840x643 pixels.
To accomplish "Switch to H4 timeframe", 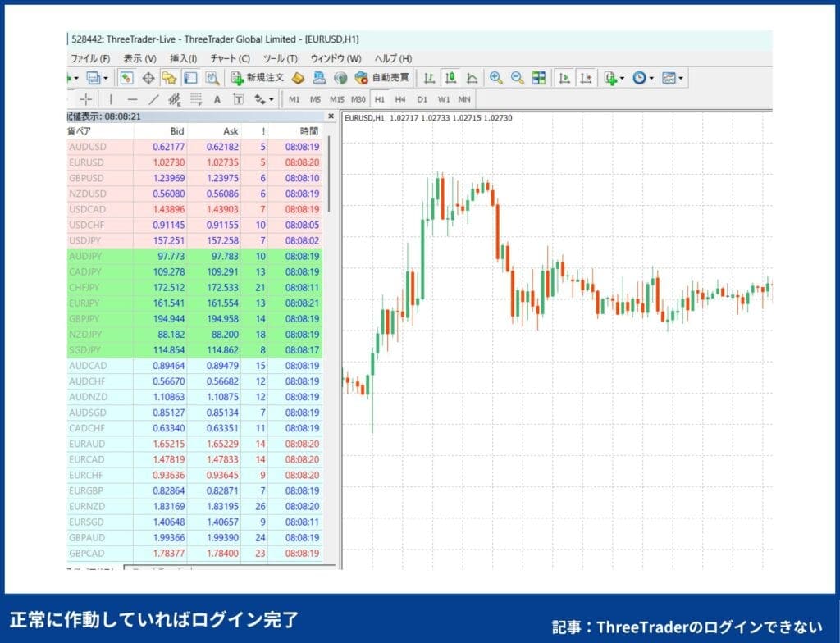I will [400, 99].
